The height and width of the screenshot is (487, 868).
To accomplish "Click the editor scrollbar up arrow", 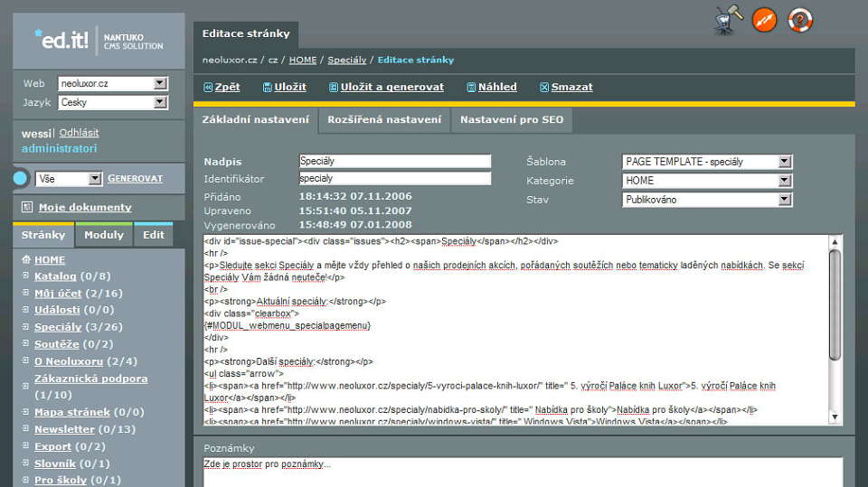I will pyautogui.click(x=835, y=242).
